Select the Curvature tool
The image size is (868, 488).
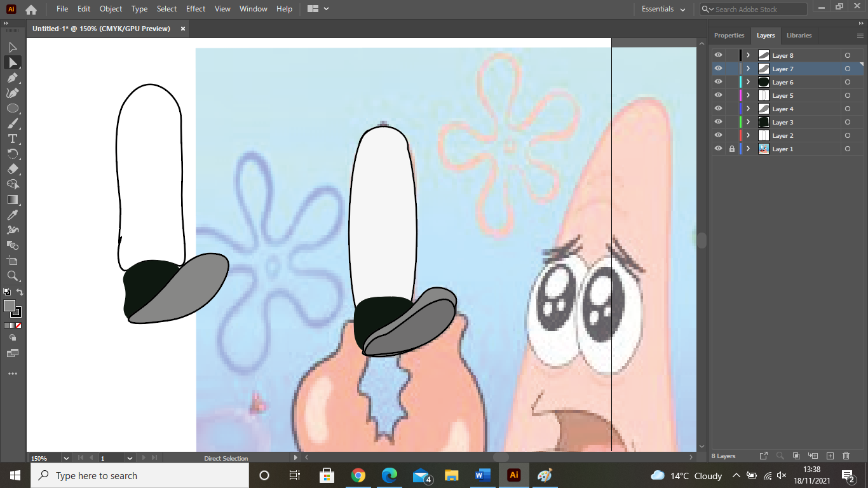coord(13,93)
